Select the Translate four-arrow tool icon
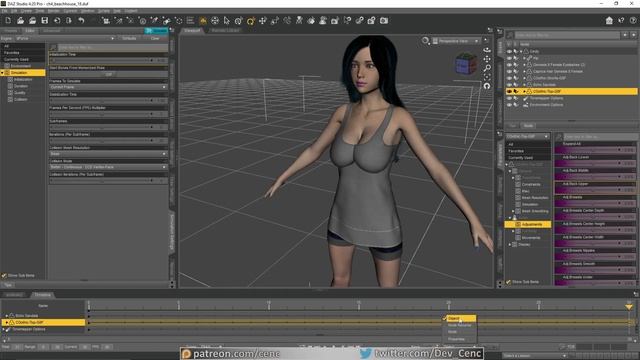This screenshot has height=360, width=640. click(262, 20)
